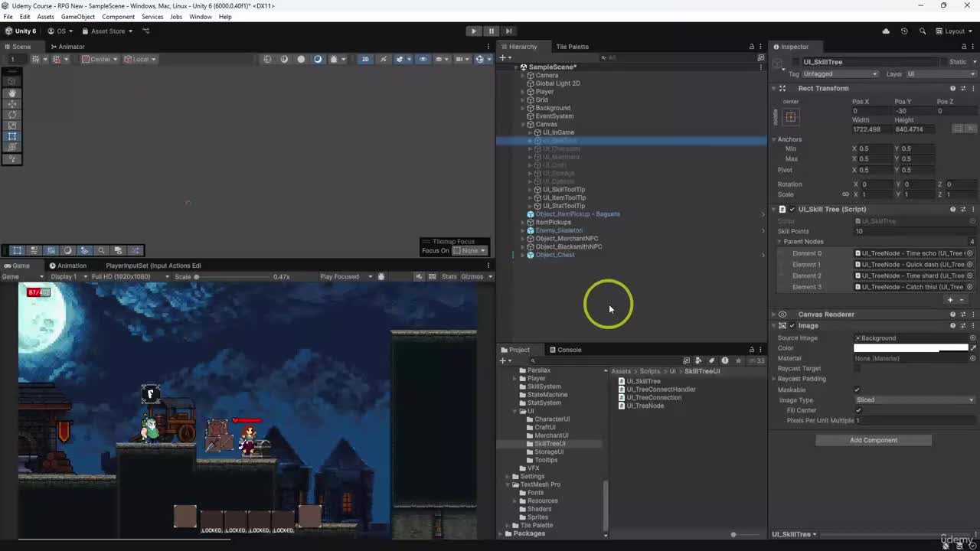Open the Window menu

(x=200, y=17)
